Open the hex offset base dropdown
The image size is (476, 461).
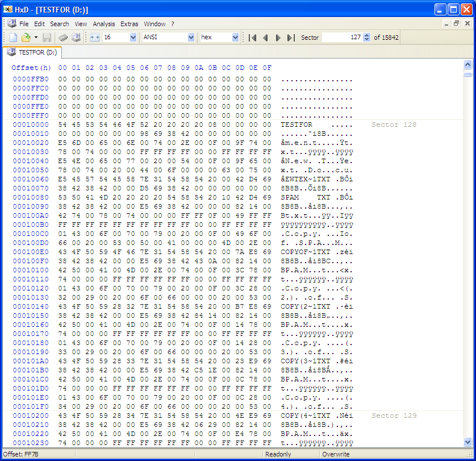pos(235,38)
